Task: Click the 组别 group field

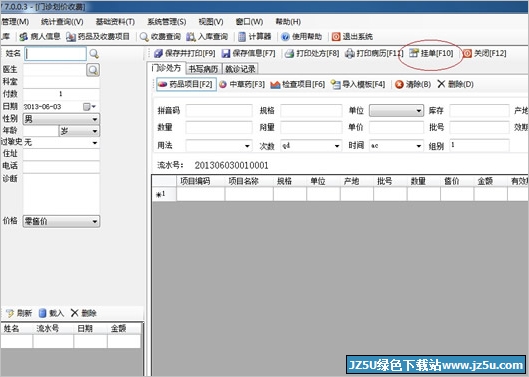Action: pos(479,145)
